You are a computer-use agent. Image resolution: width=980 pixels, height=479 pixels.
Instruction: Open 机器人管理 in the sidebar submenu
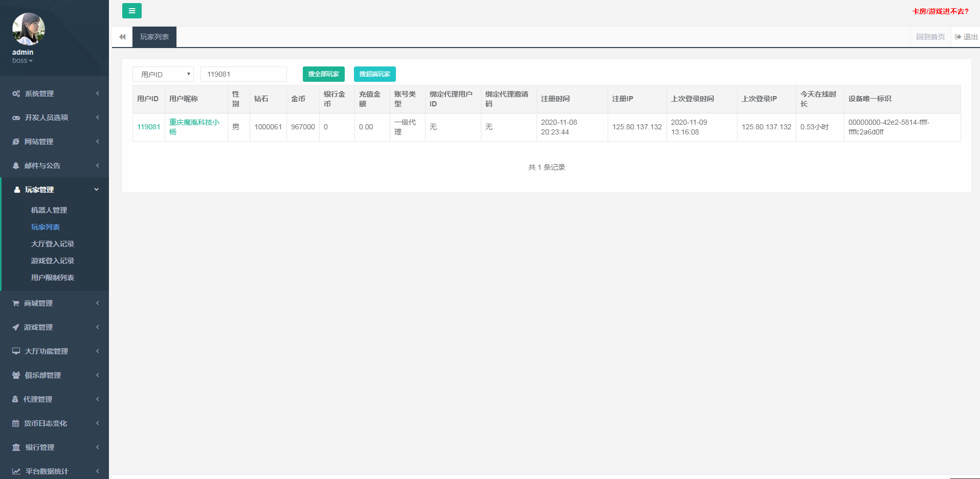click(x=49, y=210)
